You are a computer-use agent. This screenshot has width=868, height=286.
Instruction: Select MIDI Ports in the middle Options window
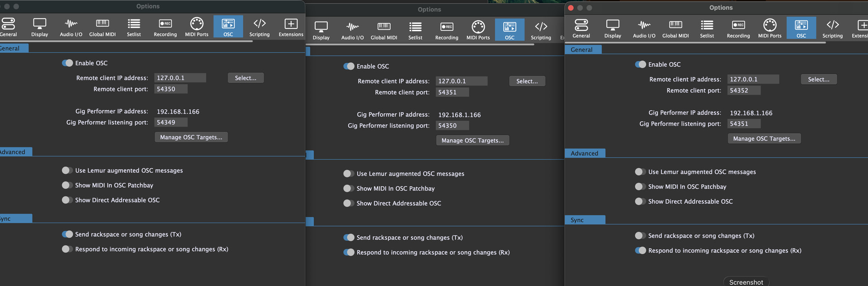[478, 30]
